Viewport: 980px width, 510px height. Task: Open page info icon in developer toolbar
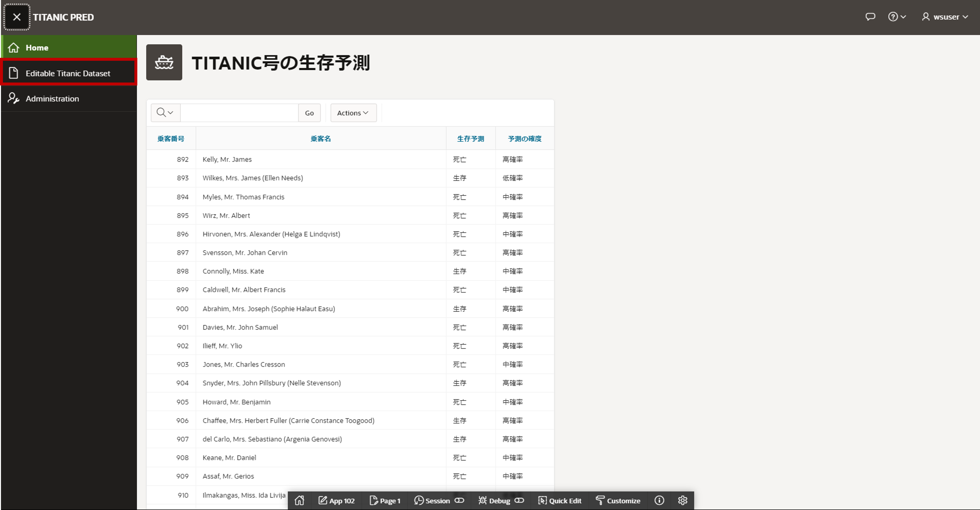659,501
